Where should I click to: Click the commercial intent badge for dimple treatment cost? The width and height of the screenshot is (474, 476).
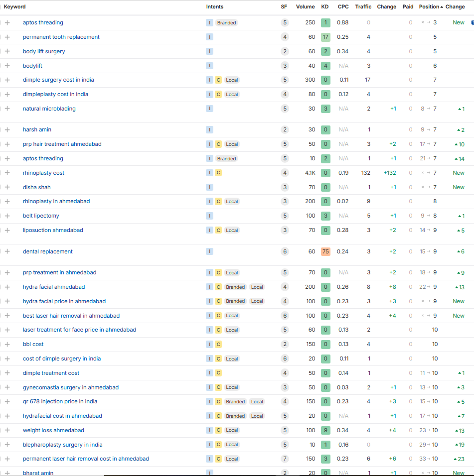218,373
